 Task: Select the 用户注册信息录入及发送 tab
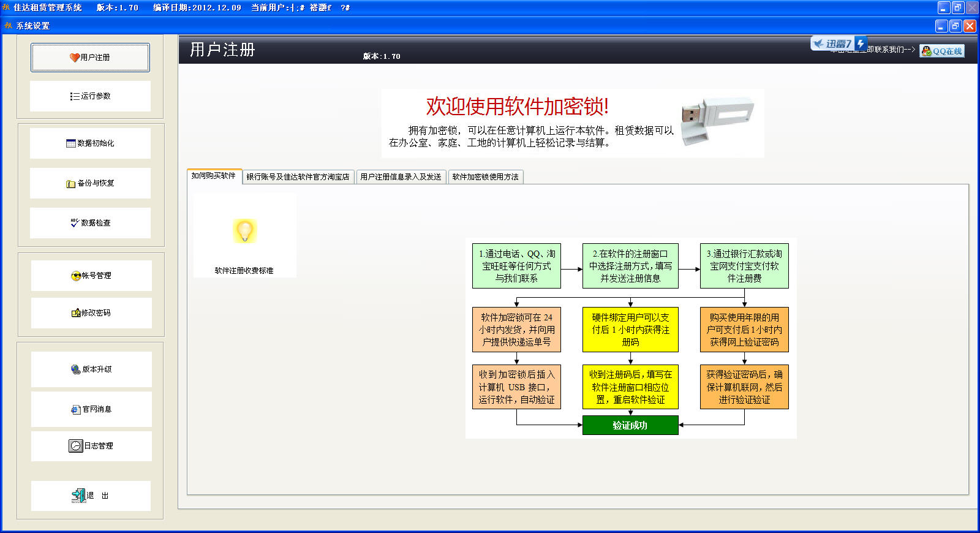401,177
